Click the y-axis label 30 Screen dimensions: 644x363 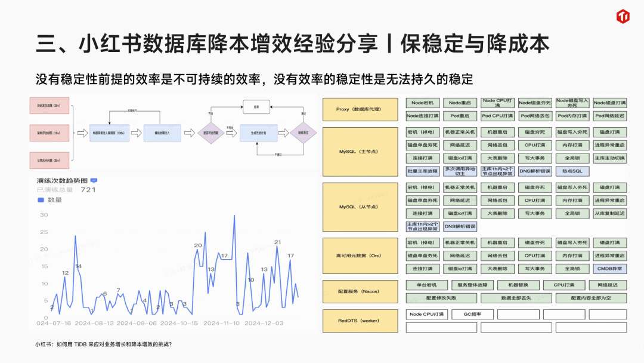44,215
